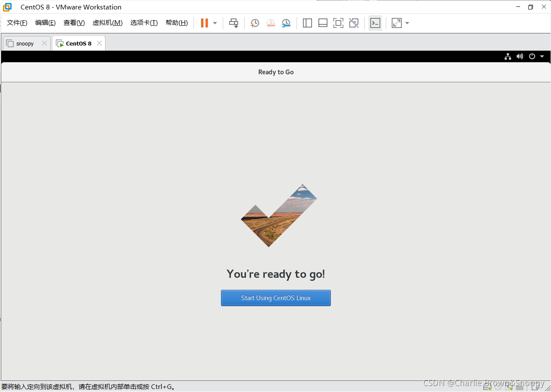Show or hide the library sidebar

pos(307,23)
